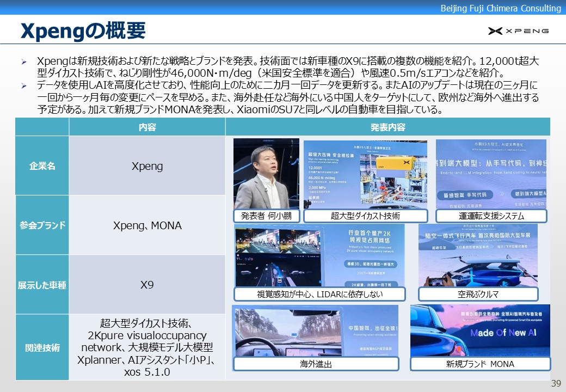Click the 'X9' vehicle model cell
Screen dimensions: 566x392
pyautogui.click(x=147, y=285)
